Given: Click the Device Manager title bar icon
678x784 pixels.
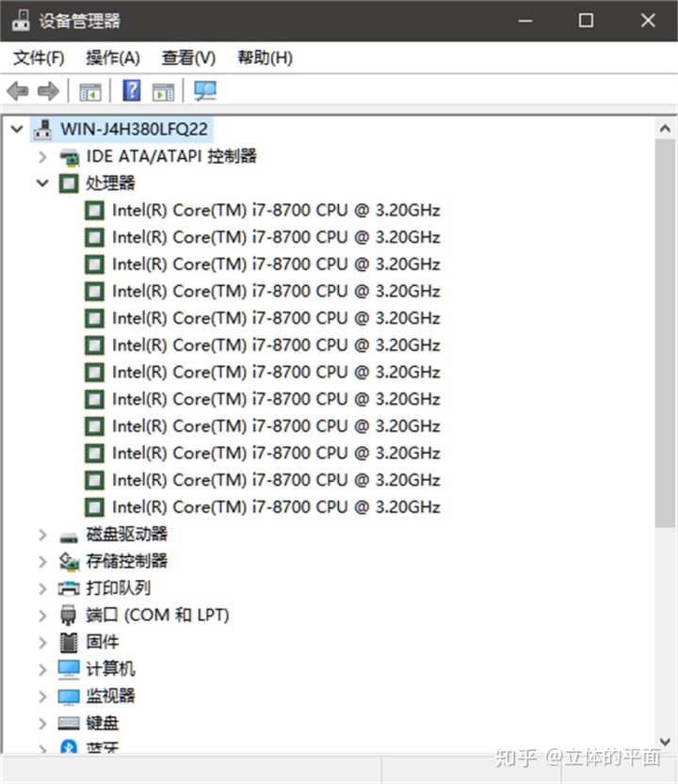Looking at the screenshot, I should [21, 21].
